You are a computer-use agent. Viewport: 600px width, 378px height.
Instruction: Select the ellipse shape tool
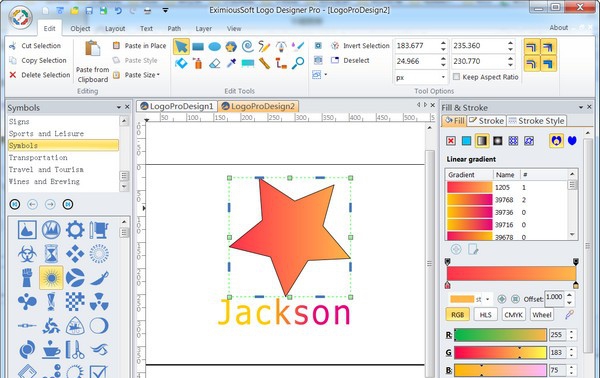tap(214, 47)
